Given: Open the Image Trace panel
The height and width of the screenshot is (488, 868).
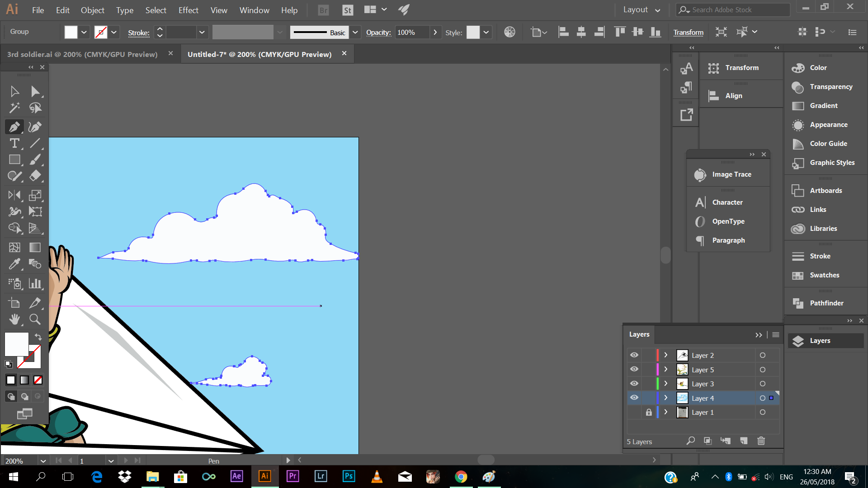Looking at the screenshot, I should point(731,174).
